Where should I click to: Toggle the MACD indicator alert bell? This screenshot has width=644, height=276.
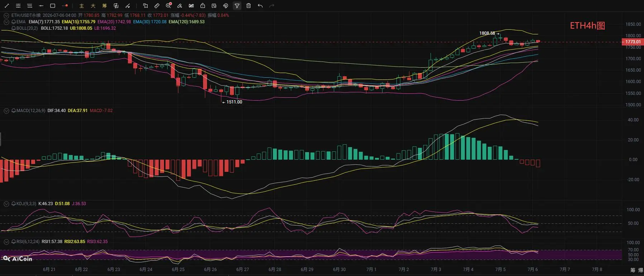14,111
